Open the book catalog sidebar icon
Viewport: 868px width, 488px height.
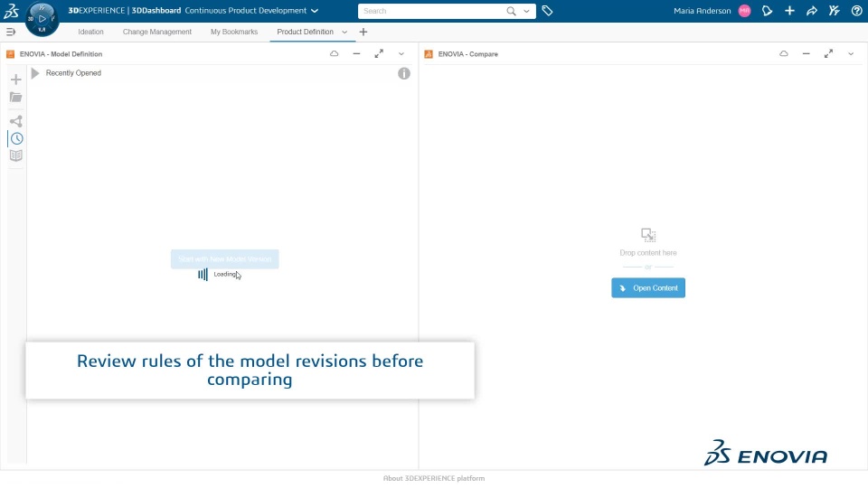pos(16,155)
